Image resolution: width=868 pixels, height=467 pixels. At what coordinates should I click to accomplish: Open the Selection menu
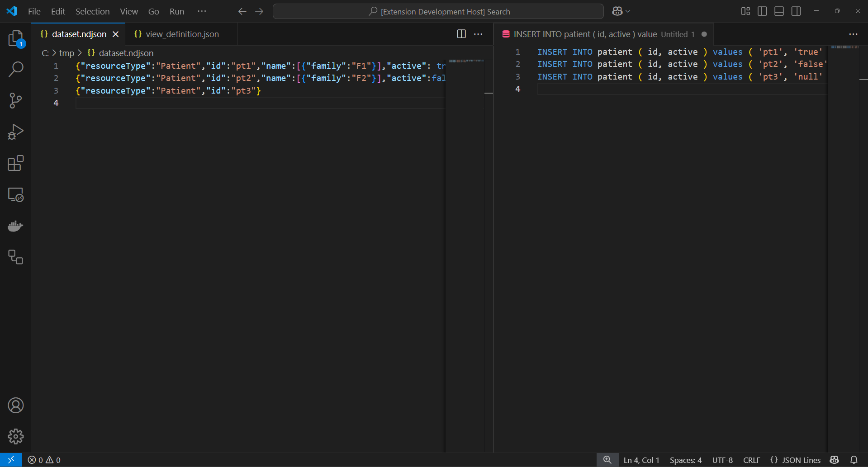click(x=92, y=11)
